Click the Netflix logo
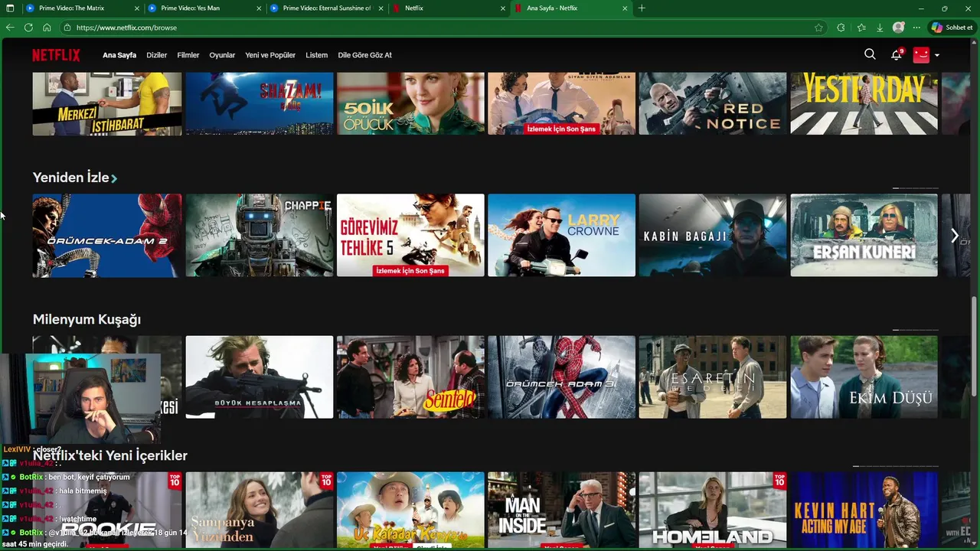 tap(56, 55)
